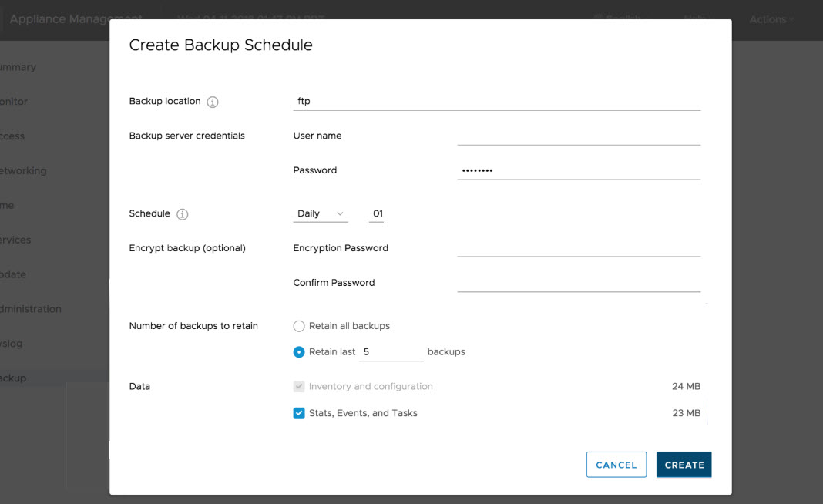Open the Daily schedule frequency dropdown

(x=321, y=213)
